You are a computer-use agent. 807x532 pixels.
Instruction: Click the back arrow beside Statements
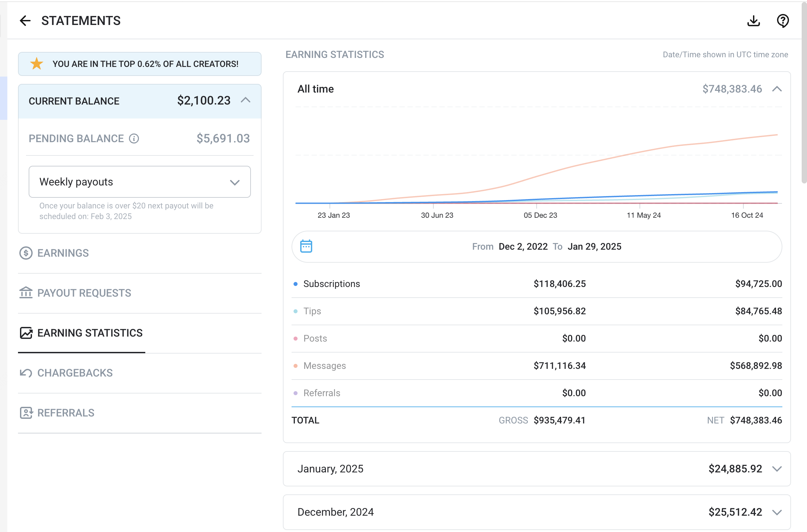pos(25,21)
